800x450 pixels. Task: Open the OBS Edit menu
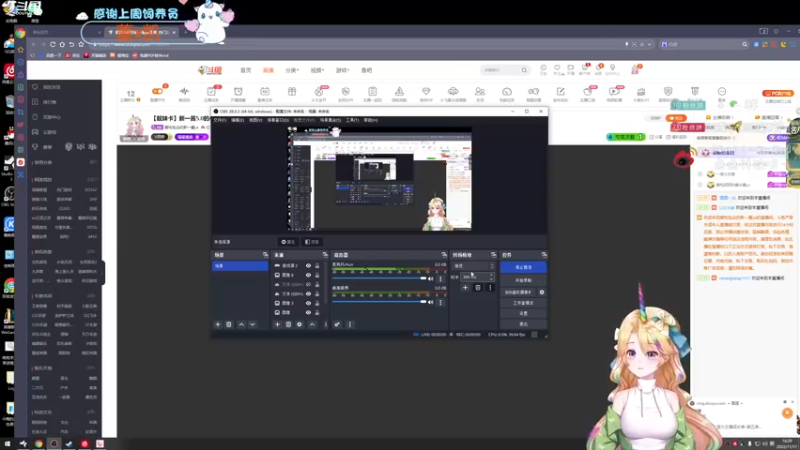pyautogui.click(x=237, y=120)
